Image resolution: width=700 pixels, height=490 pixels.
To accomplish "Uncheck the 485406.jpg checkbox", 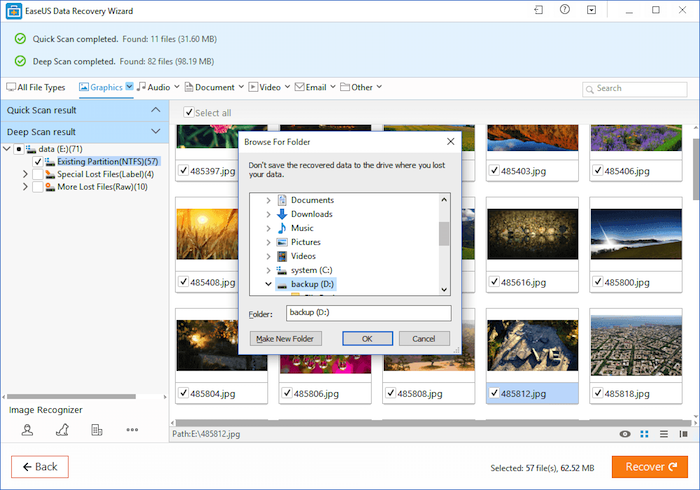I will click(x=598, y=170).
